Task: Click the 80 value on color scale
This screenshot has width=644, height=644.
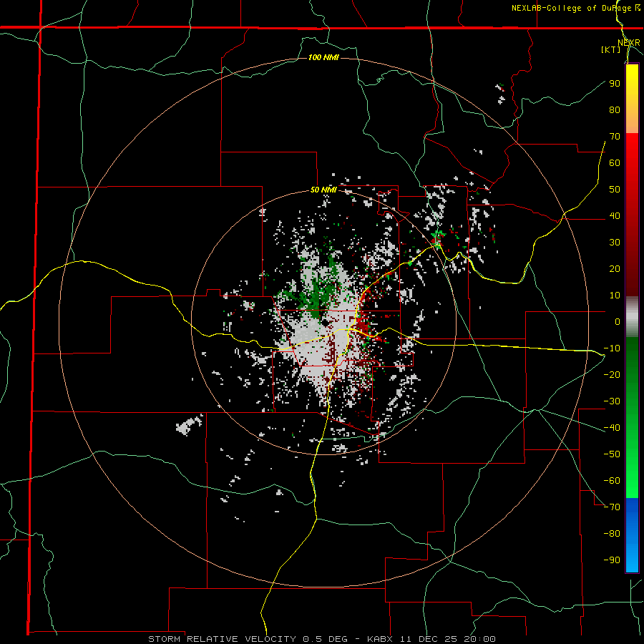Action: [615, 110]
